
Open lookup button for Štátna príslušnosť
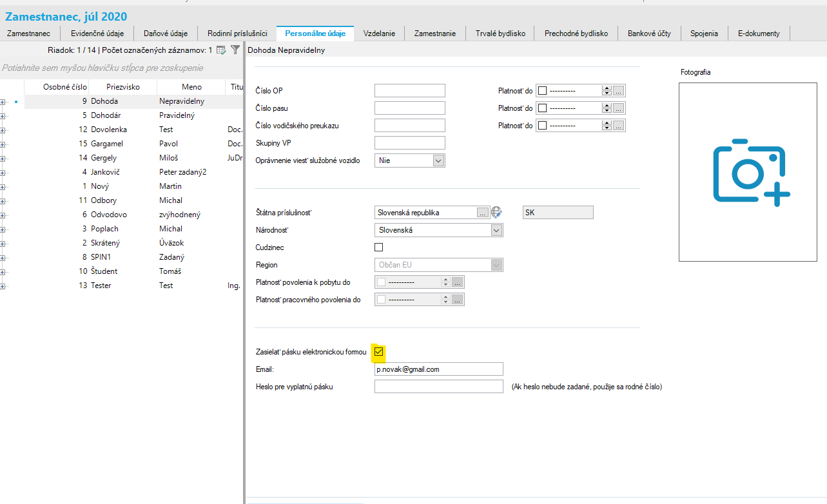click(x=483, y=212)
